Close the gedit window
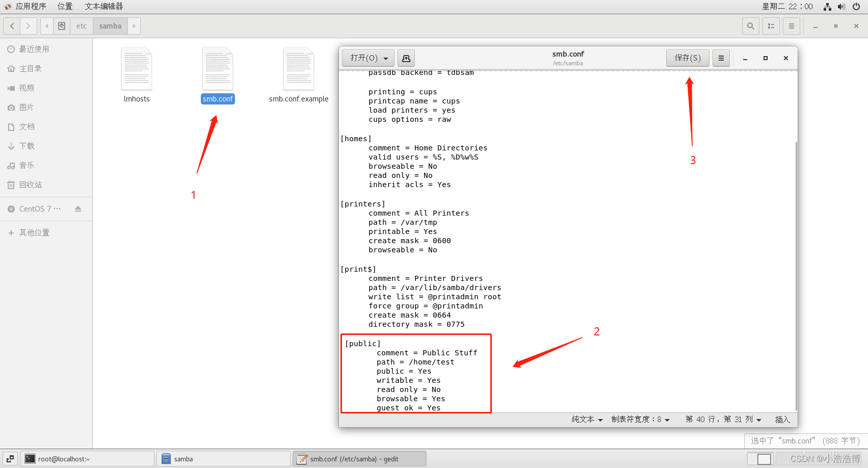 coord(786,58)
